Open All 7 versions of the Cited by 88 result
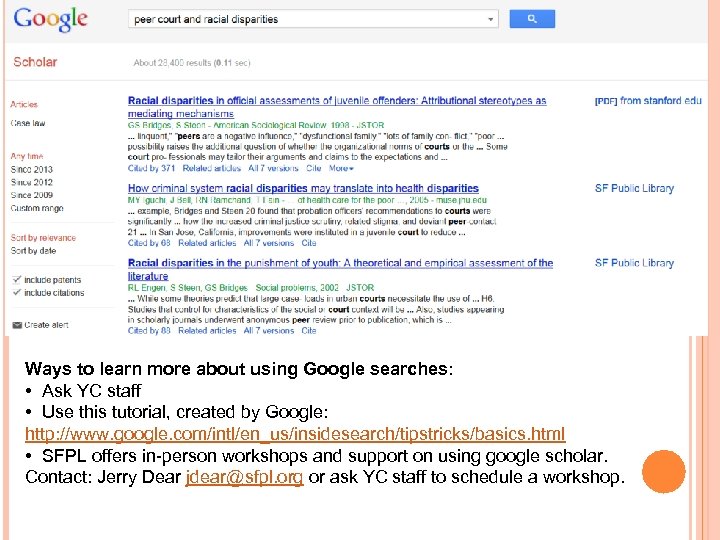Image resolution: width=720 pixels, height=540 pixels. pyautogui.click(x=269, y=331)
